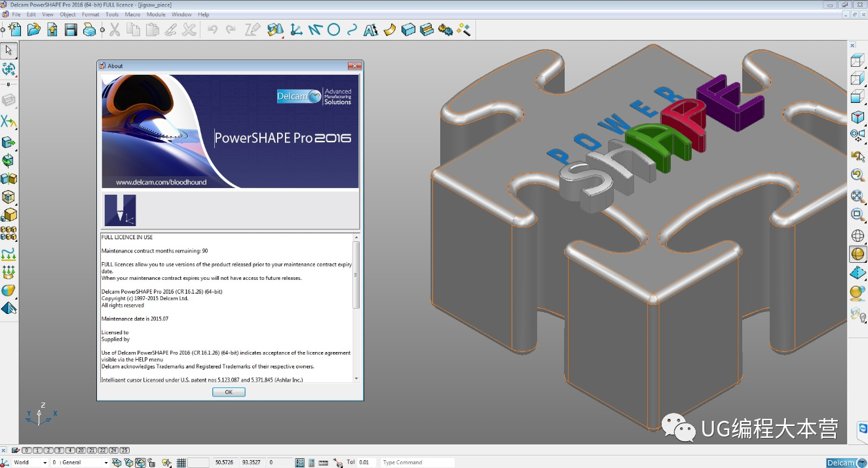Open the Macro menu

(132, 14)
